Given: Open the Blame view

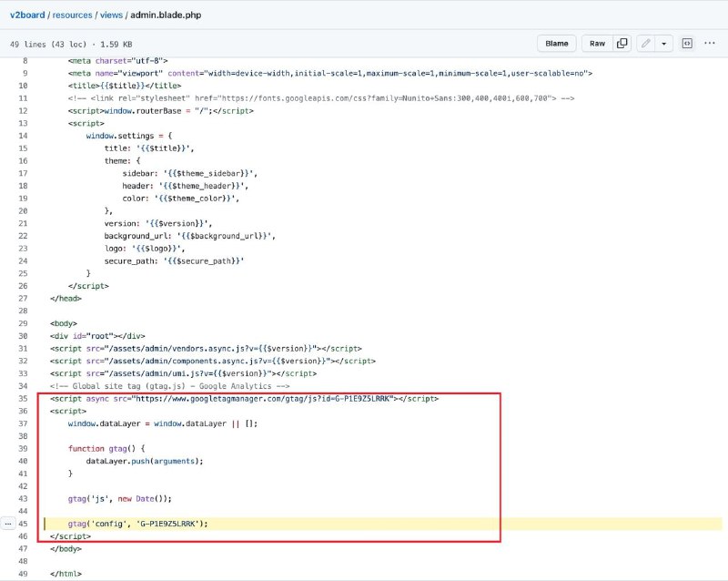Looking at the screenshot, I should (x=556, y=43).
